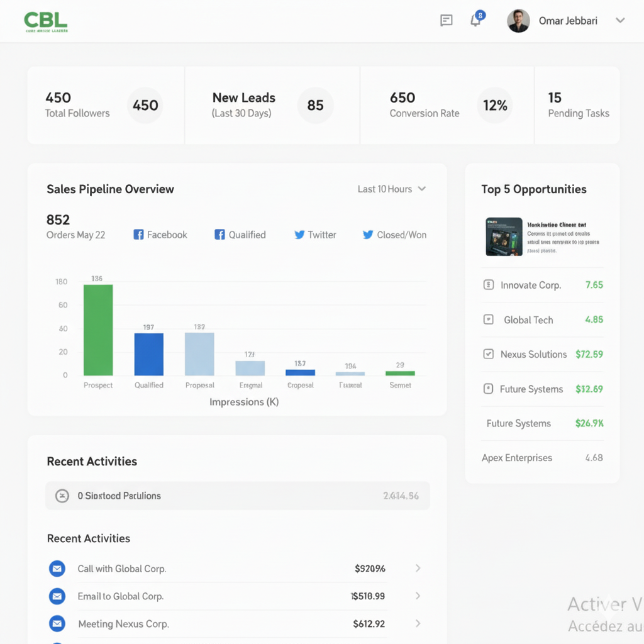
Task: Toggle the first Future Systems checkbox
Action: (488, 389)
